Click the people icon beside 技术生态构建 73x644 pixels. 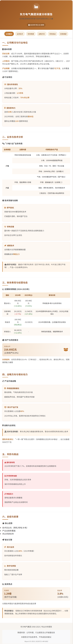click(6, 432)
